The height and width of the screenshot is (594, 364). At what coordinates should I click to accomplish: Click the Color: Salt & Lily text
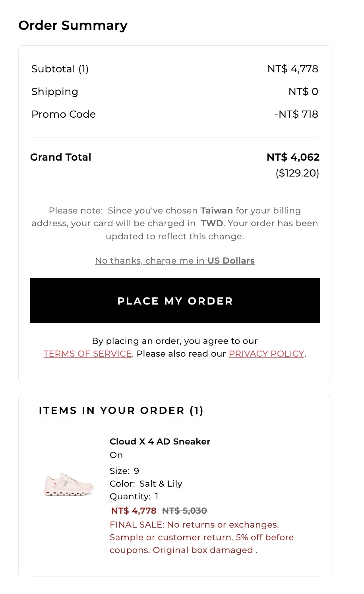coord(146,483)
